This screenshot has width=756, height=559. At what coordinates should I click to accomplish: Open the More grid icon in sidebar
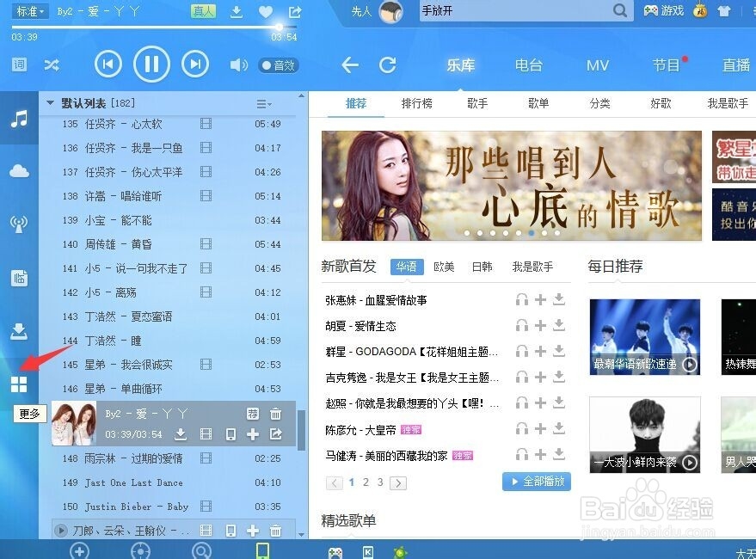click(19, 384)
